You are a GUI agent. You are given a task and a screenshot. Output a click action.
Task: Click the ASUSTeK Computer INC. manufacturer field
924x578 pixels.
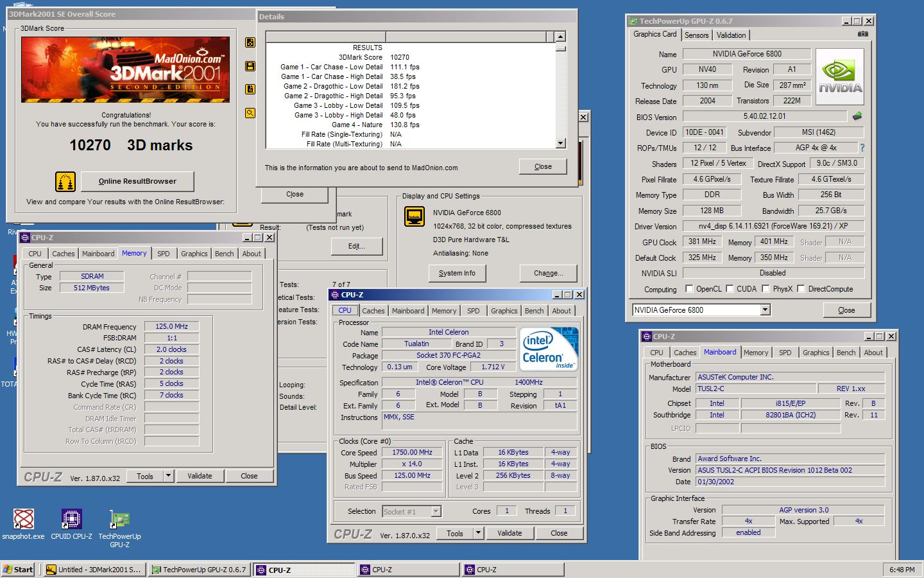pyautogui.click(x=791, y=377)
